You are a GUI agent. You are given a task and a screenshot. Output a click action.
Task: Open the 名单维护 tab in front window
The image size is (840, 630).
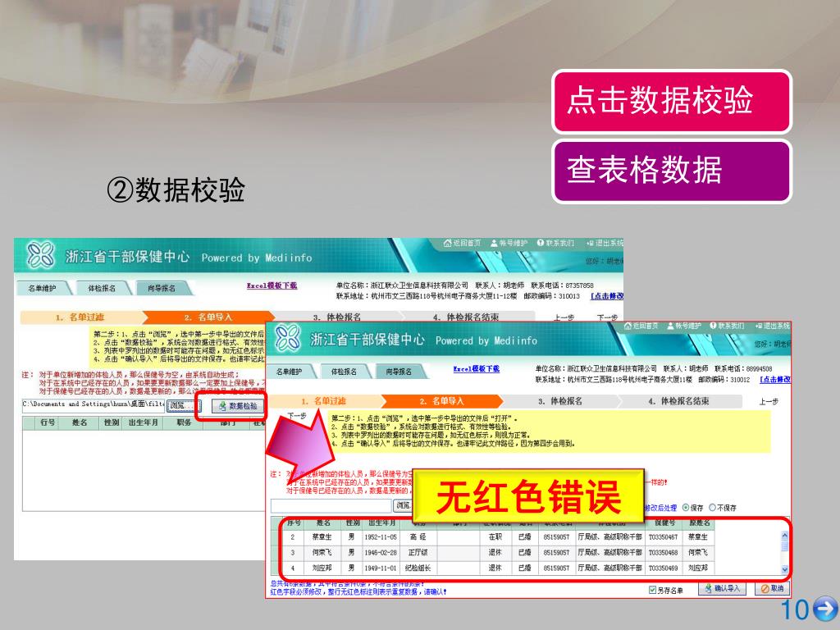point(290,372)
